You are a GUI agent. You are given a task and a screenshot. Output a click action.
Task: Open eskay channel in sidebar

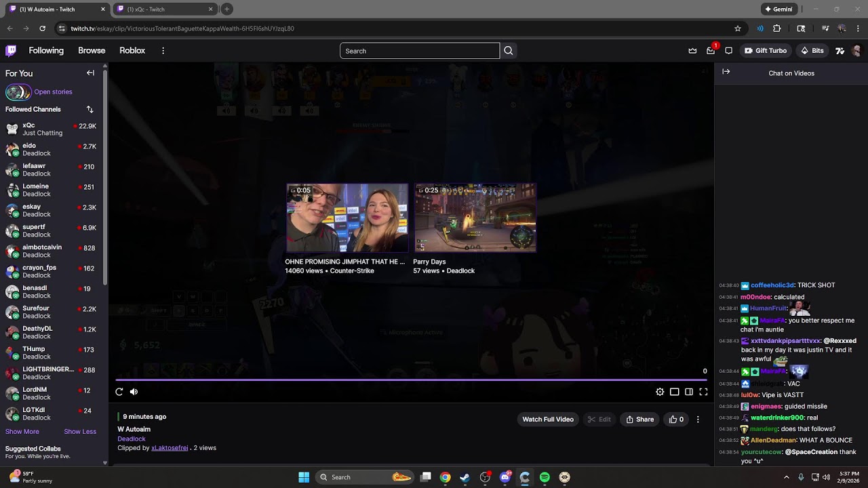51,210
